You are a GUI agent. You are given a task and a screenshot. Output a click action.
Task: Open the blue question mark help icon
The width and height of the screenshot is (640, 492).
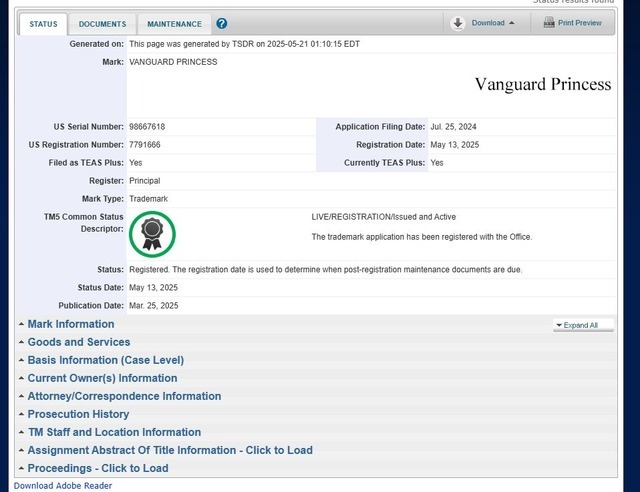[x=222, y=24]
